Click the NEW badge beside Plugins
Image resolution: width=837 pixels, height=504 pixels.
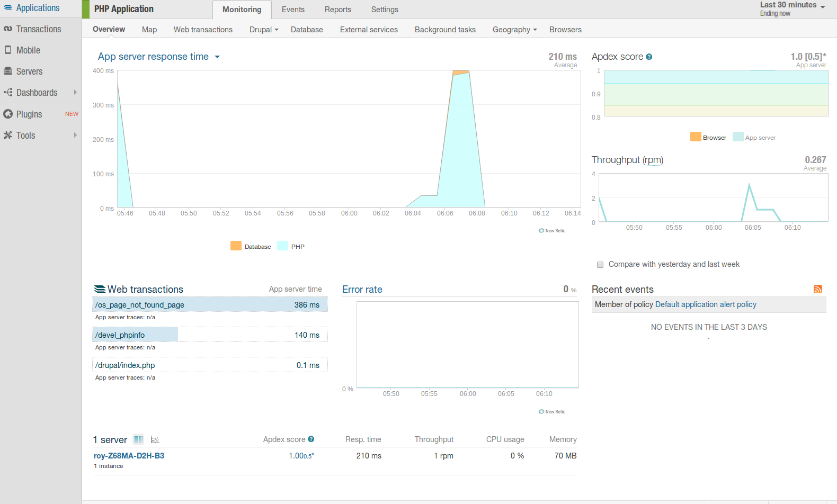[x=72, y=114]
